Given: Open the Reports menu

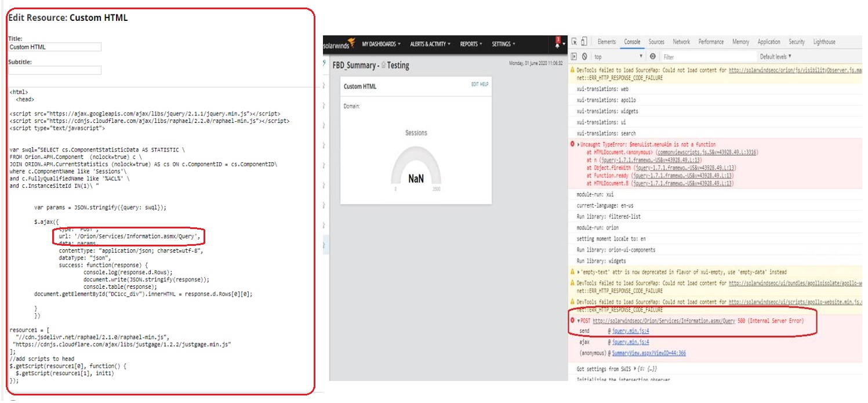Looking at the screenshot, I should (471, 44).
